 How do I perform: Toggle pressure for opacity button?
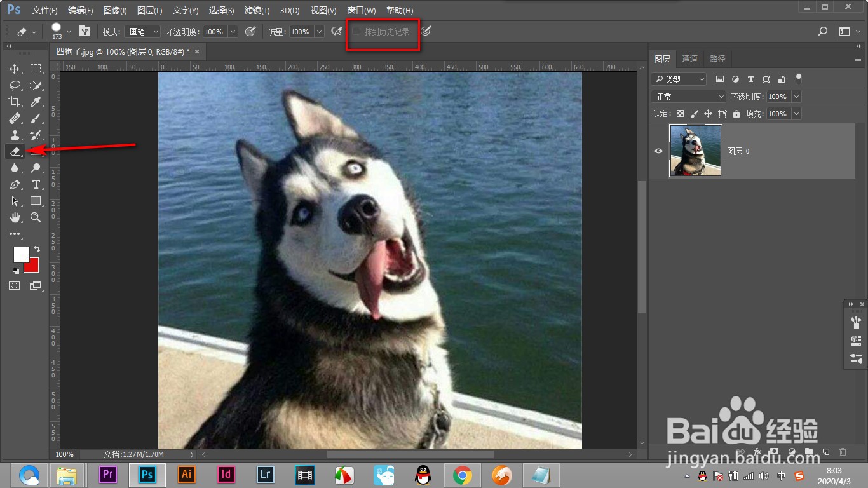(x=250, y=31)
